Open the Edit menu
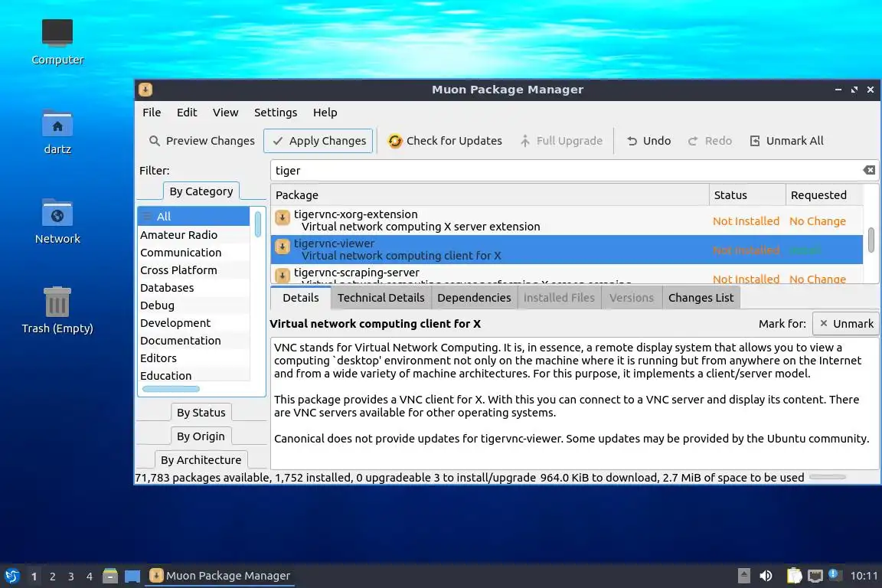This screenshot has height=588, width=882. (187, 113)
